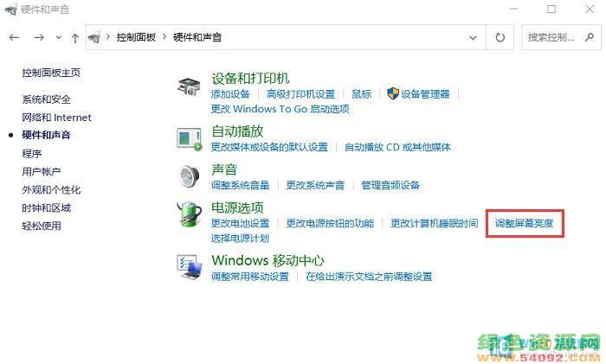This screenshot has height=364, width=606.
Task: Click 更改计算机睡眠时间 link
Action: (435, 223)
